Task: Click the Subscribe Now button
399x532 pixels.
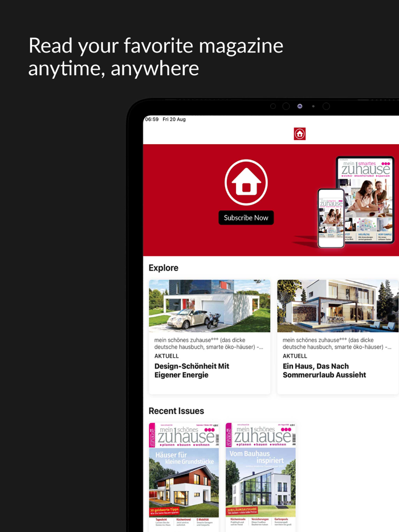Action: (246, 218)
